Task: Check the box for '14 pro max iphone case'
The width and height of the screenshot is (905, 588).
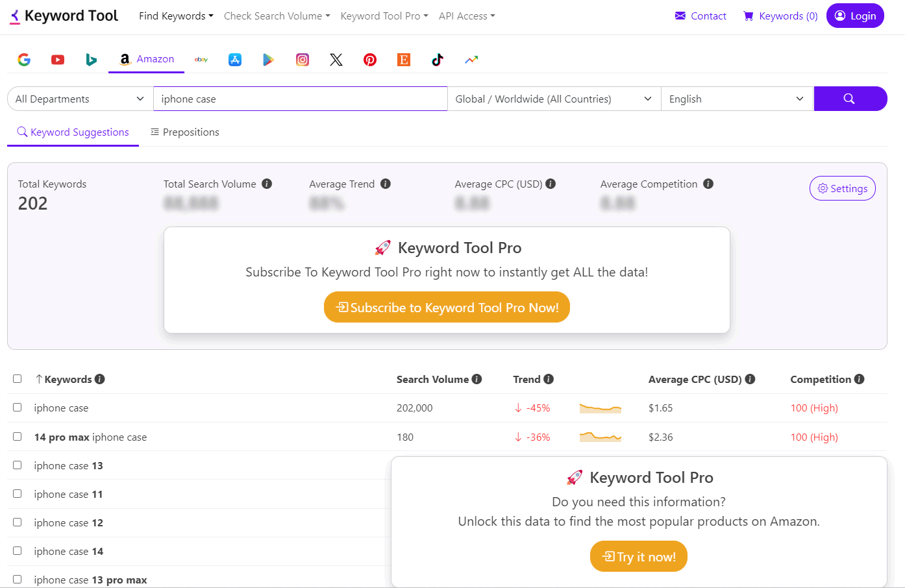Action: (x=18, y=437)
